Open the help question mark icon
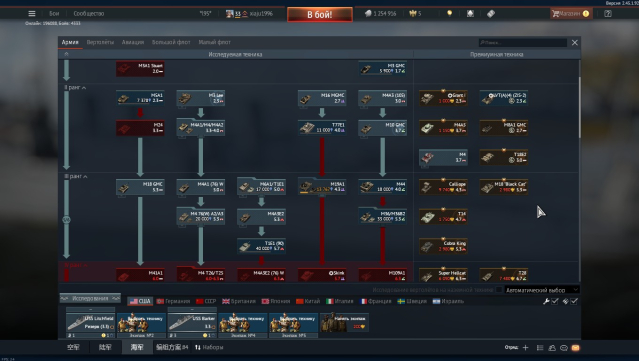This screenshot has width=639, height=361. pos(608,13)
